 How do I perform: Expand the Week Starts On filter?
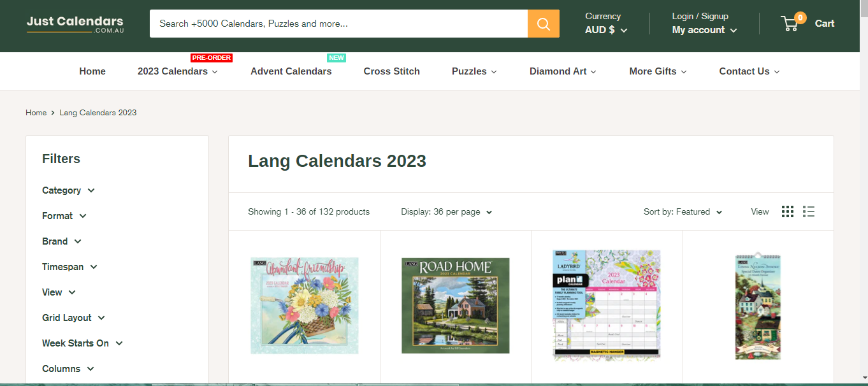(82, 343)
